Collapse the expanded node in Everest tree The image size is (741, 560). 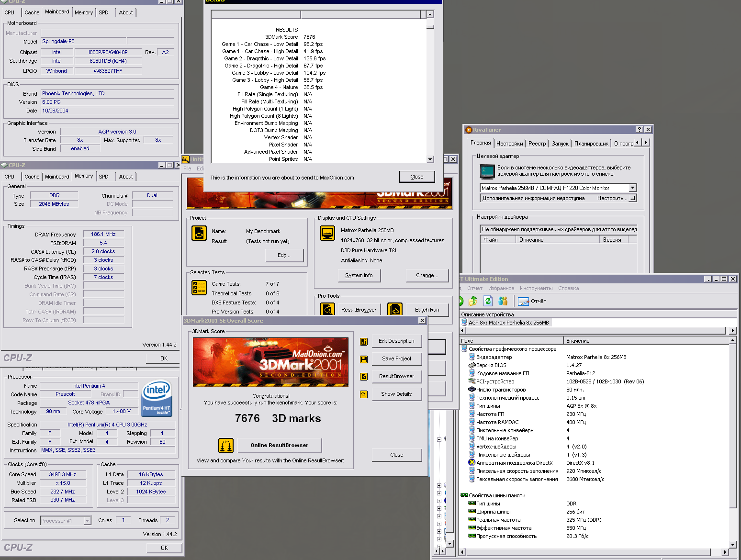point(439,439)
